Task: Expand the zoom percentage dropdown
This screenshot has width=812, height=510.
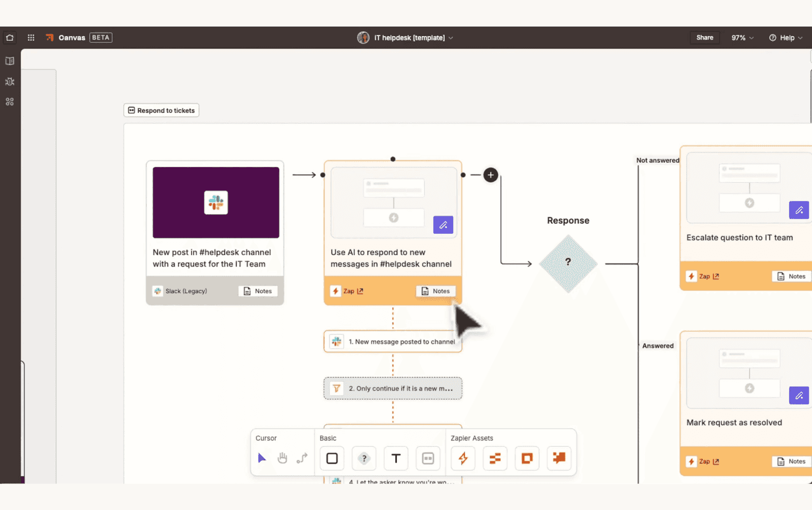Action: tap(741, 37)
